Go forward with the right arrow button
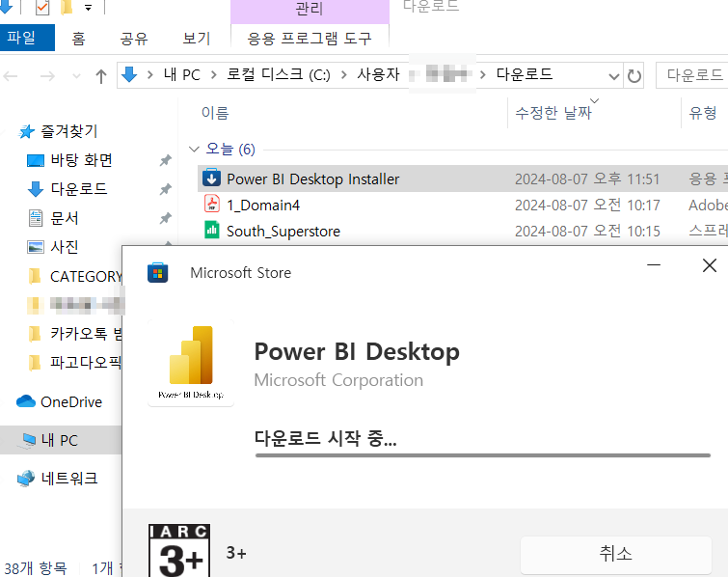728x577 pixels. (47, 75)
